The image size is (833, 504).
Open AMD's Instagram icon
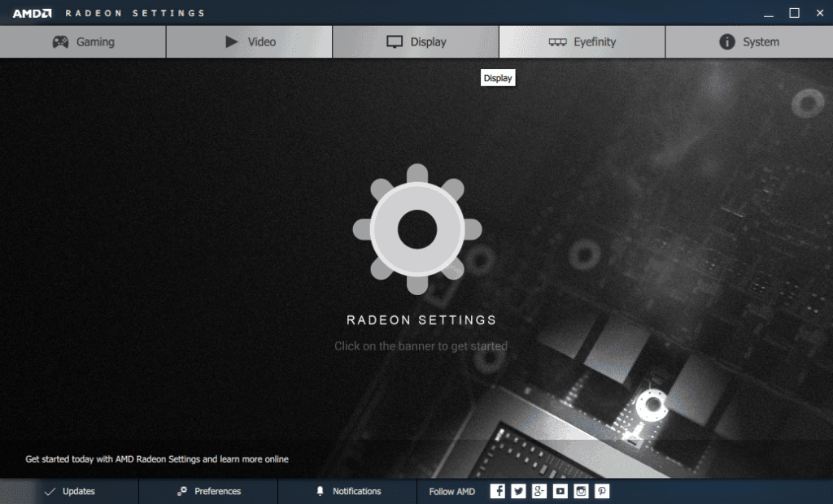(x=581, y=491)
